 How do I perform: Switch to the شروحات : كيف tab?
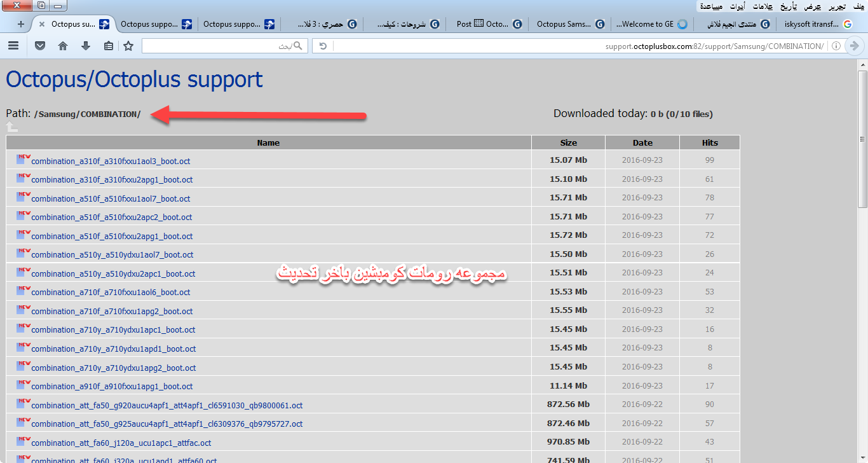[405, 24]
